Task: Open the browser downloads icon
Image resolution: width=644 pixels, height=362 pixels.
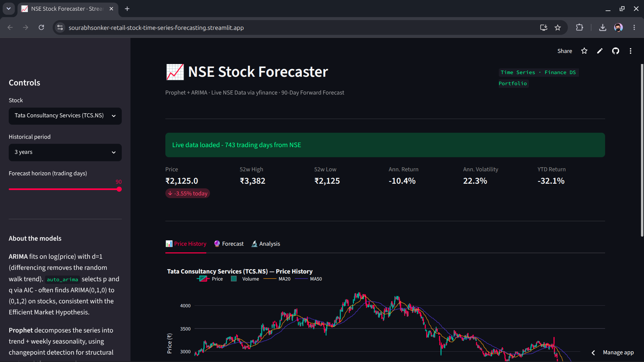Action: [602, 27]
